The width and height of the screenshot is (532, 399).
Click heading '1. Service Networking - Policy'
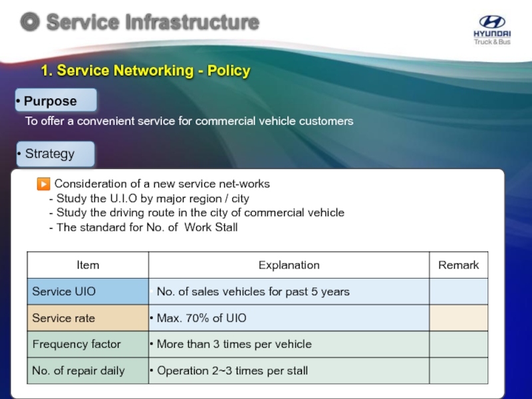point(146,70)
